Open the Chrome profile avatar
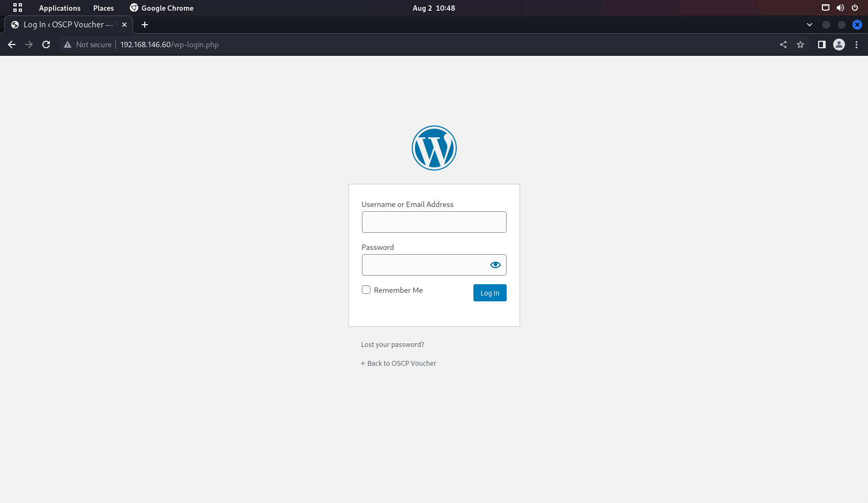Viewport: 868px width, 503px height. click(839, 45)
